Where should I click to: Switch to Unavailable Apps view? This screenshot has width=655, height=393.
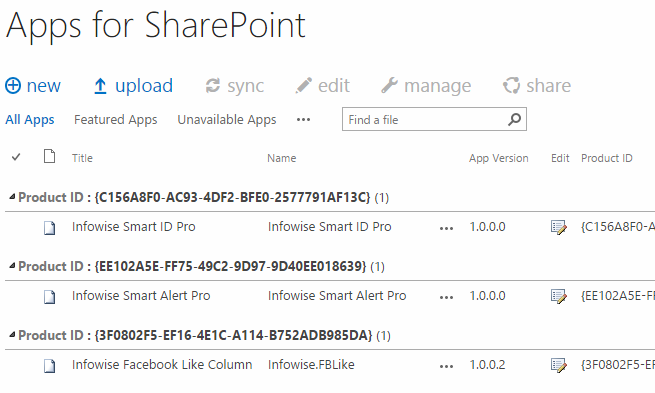[227, 120]
